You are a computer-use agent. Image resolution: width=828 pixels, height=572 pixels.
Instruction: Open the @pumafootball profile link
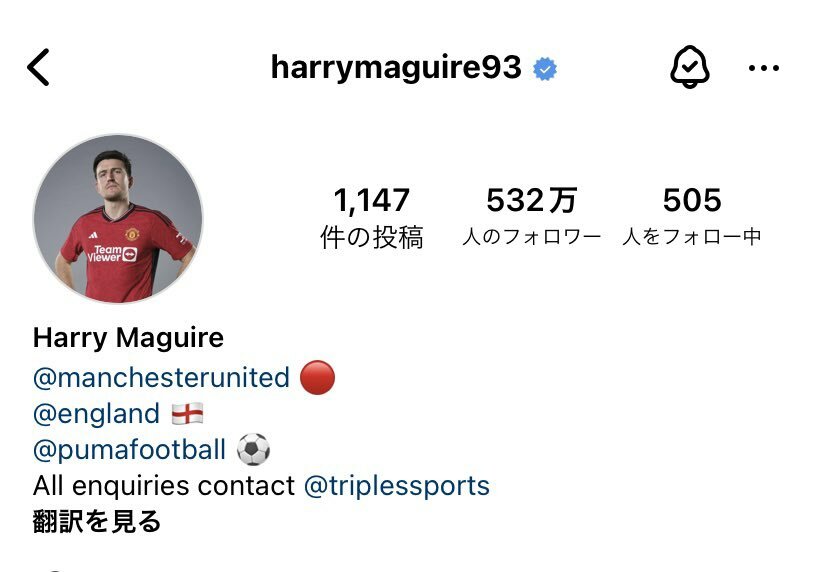pyautogui.click(x=129, y=449)
